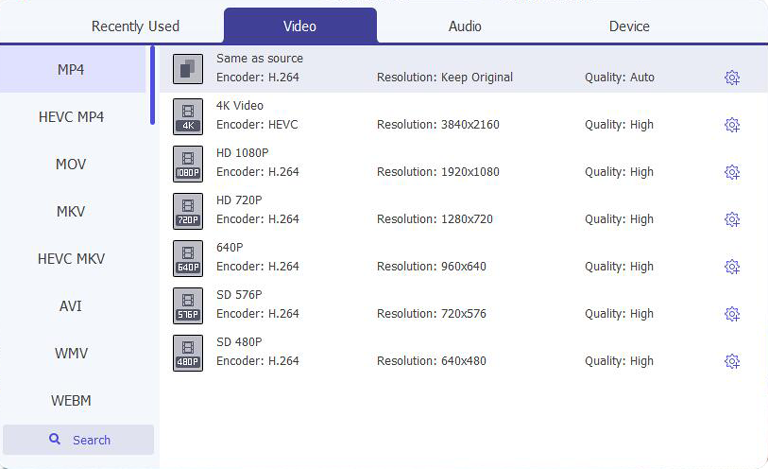Click Resolution: 3840x2160 text
This screenshot has width=768, height=469.
pos(438,124)
